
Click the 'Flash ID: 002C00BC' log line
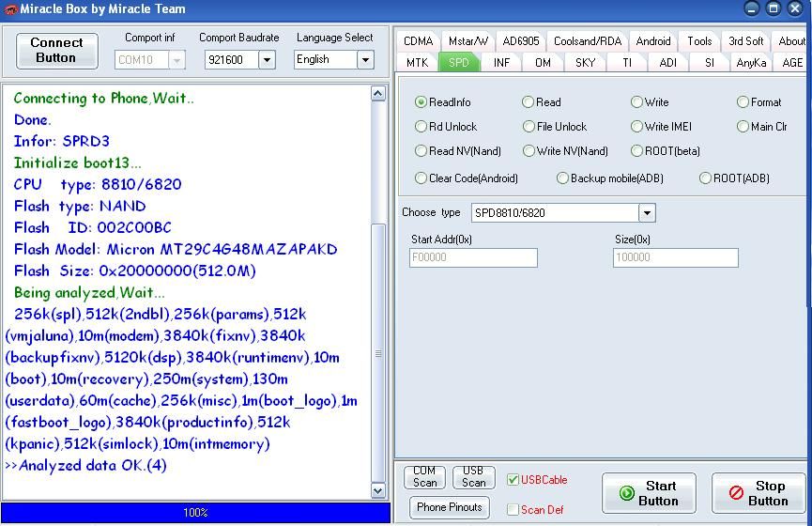[93, 228]
